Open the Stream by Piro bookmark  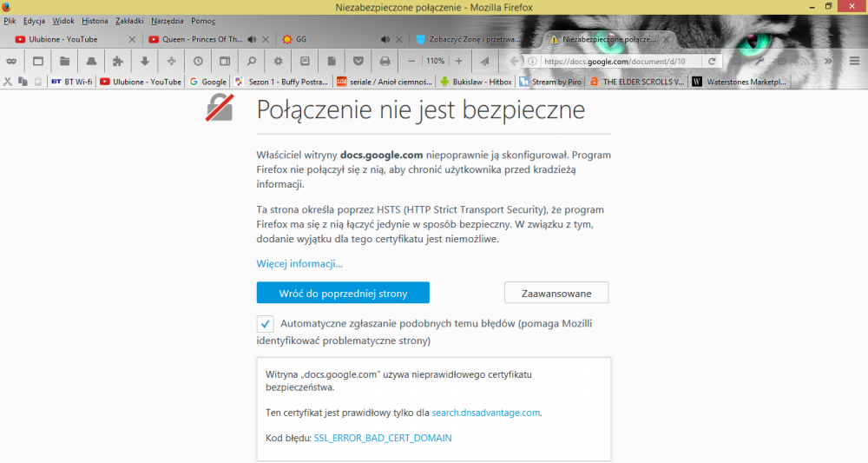pos(550,82)
